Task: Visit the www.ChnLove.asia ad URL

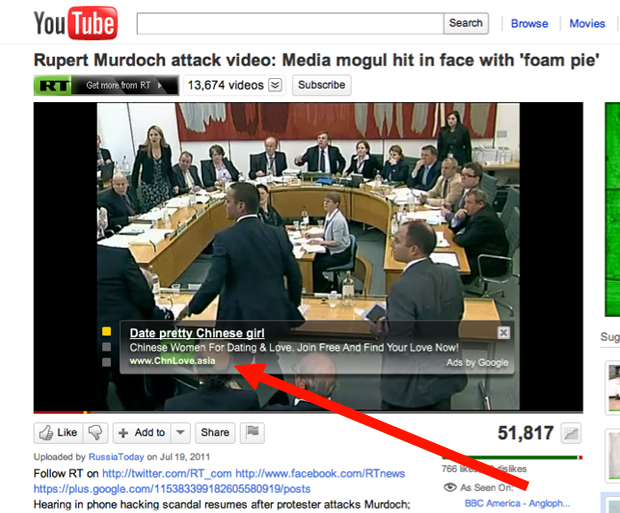Action: click(172, 361)
